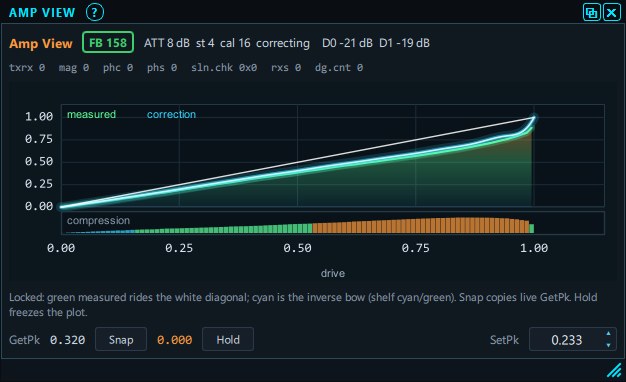Click the 'correcting' state text

(x=283, y=43)
